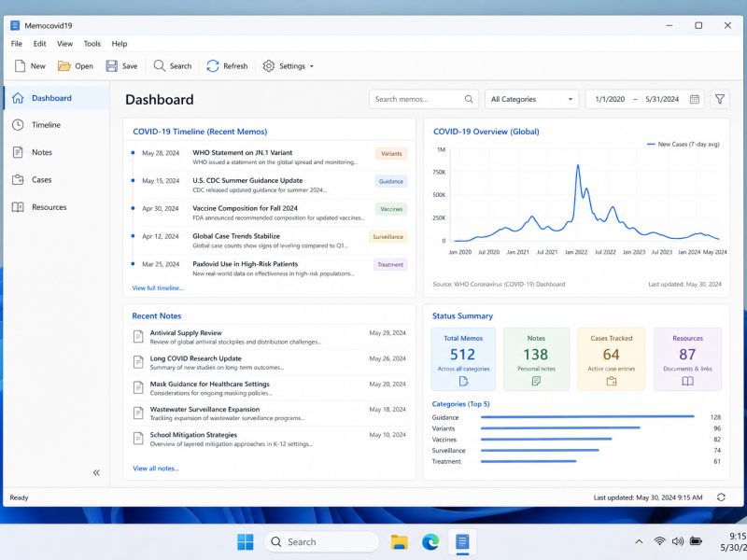Open the All Categories dropdown
Viewport: 747px width, 560px height.
(531, 99)
